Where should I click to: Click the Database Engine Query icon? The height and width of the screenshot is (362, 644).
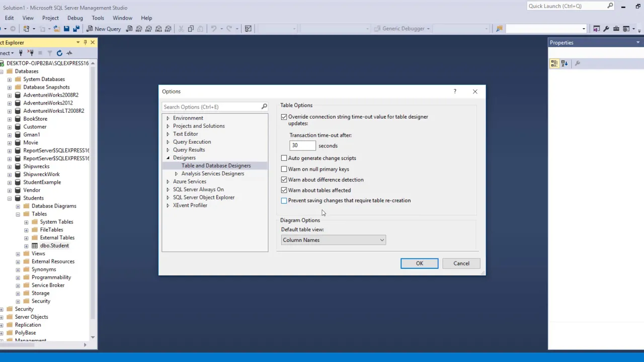pyautogui.click(x=129, y=29)
